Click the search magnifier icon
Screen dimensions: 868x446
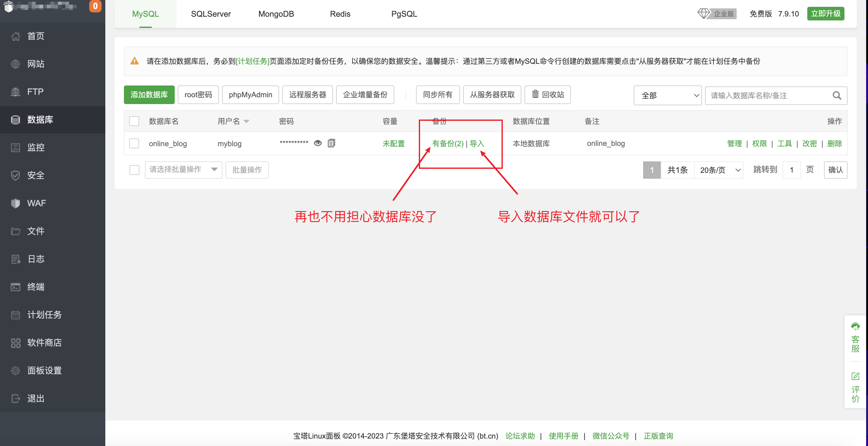point(837,96)
